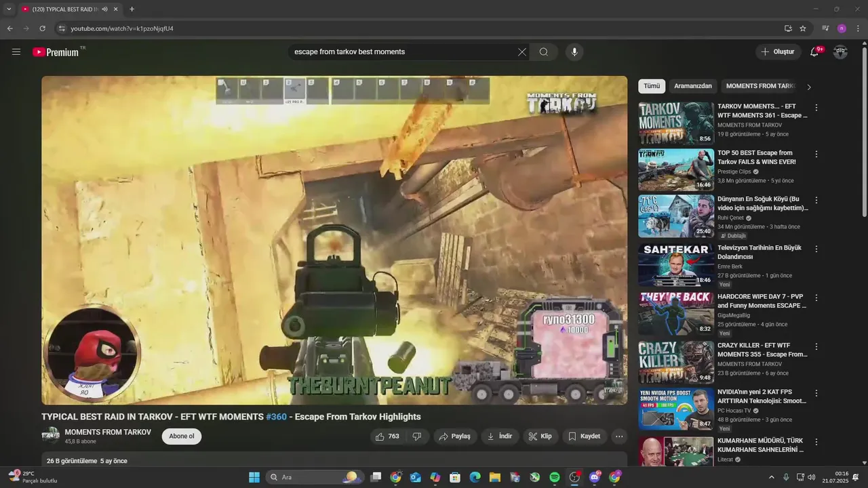This screenshot has height=488, width=868.
Task: View site information icon in address bar
Action: [61, 28]
